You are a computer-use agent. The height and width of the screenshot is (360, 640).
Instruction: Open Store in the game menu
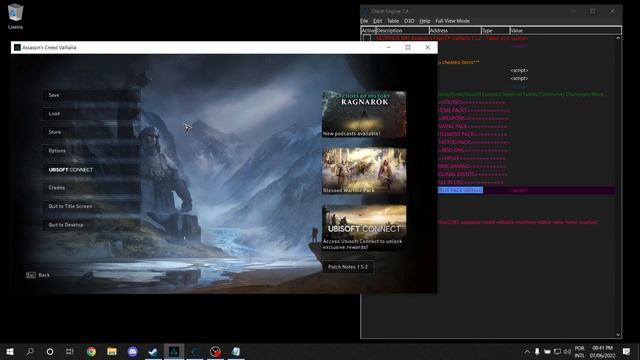pos(91,132)
